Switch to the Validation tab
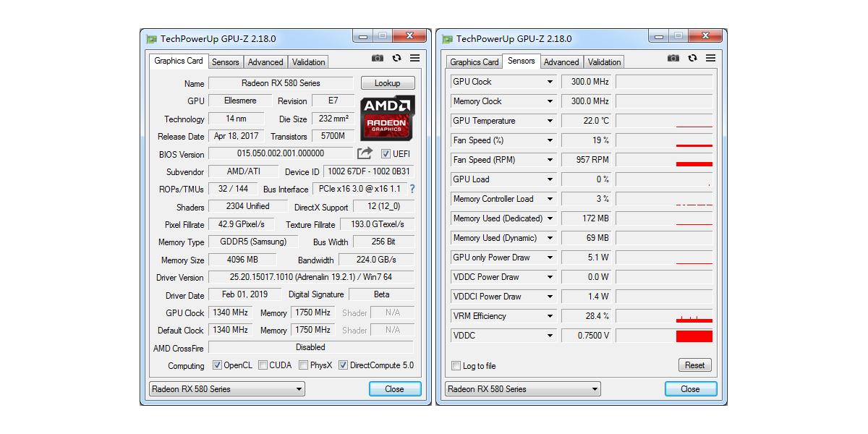Image resolution: width=868 pixels, height=434 pixels. [308, 62]
